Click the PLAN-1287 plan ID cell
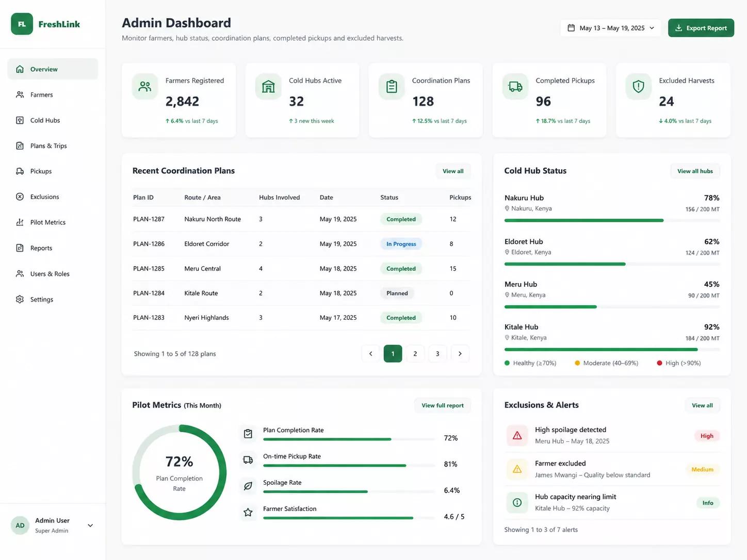Image resolution: width=747 pixels, height=560 pixels. tap(149, 219)
